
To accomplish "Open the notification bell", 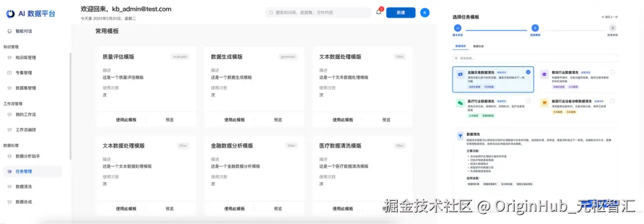I will click(379, 13).
